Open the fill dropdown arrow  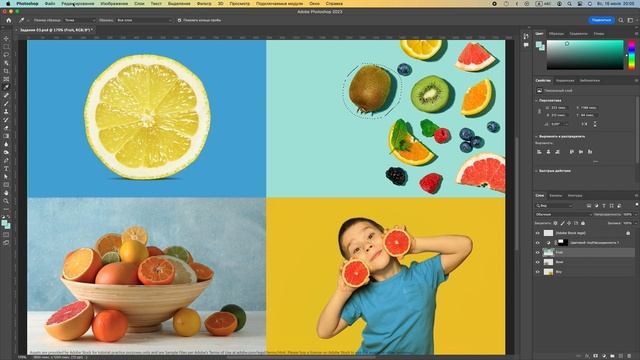(x=635, y=223)
